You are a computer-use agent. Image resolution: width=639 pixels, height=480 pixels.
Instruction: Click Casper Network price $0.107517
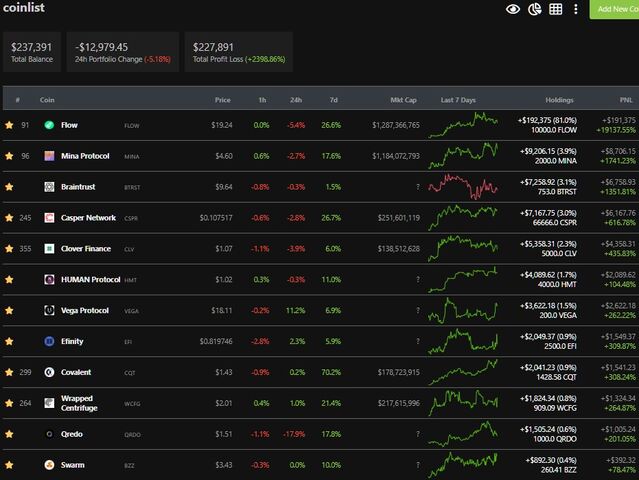click(216, 218)
